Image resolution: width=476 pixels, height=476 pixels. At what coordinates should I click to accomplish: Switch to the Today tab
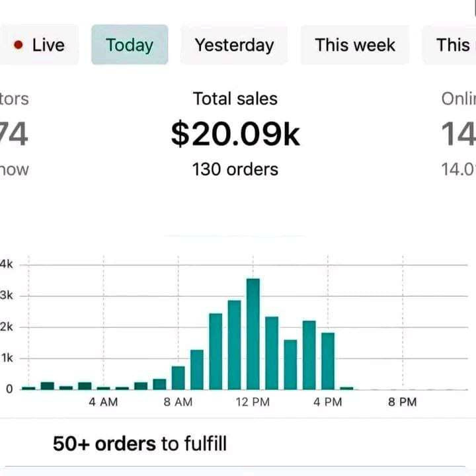click(130, 45)
